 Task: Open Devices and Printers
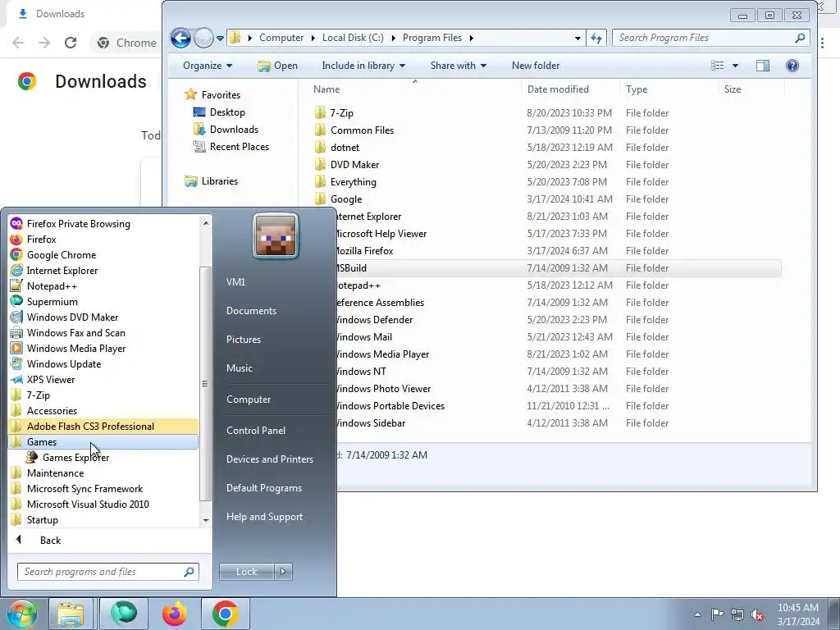tap(269, 459)
